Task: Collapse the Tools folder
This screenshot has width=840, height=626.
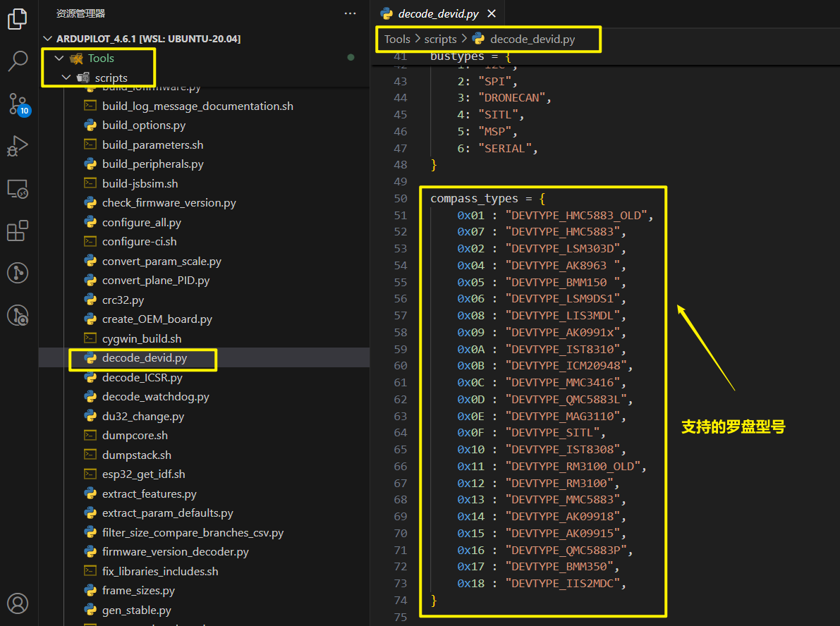Action: click(59, 59)
